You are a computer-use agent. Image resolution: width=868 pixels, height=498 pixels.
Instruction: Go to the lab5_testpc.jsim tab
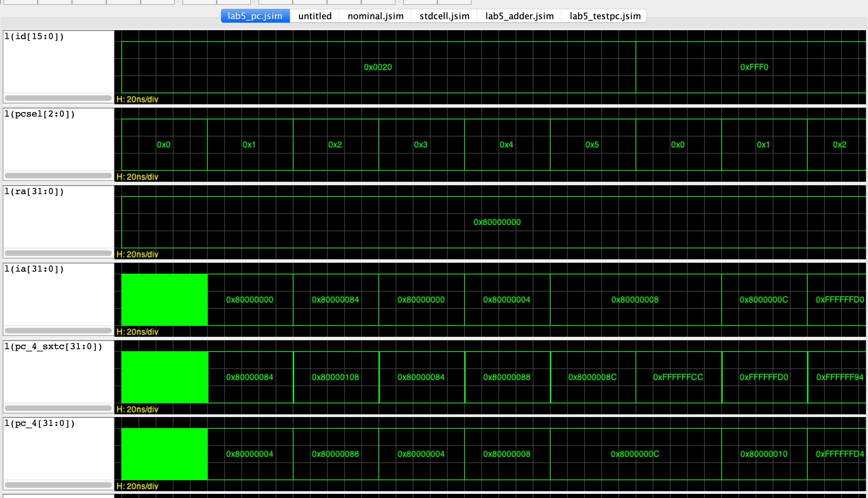coord(605,16)
